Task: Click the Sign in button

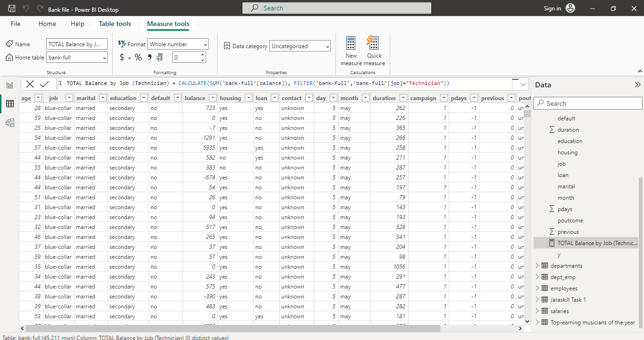Action: point(552,8)
